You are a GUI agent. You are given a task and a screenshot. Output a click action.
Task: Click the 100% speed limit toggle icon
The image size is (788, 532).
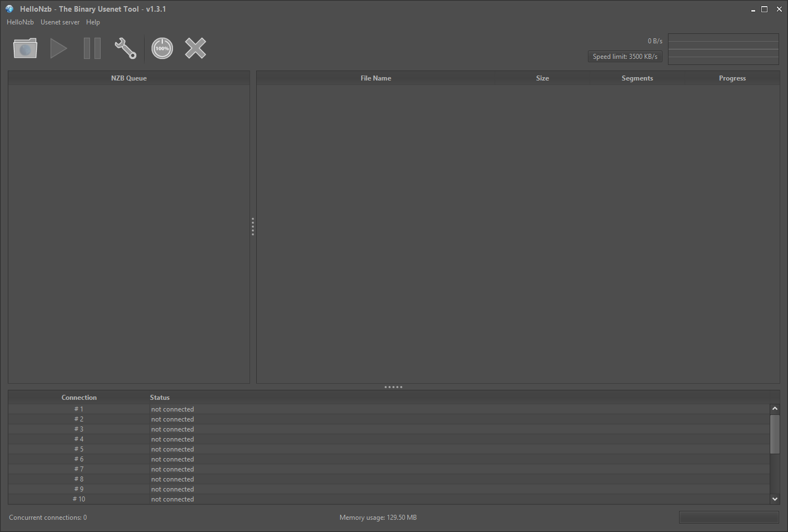click(x=162, y=48)
